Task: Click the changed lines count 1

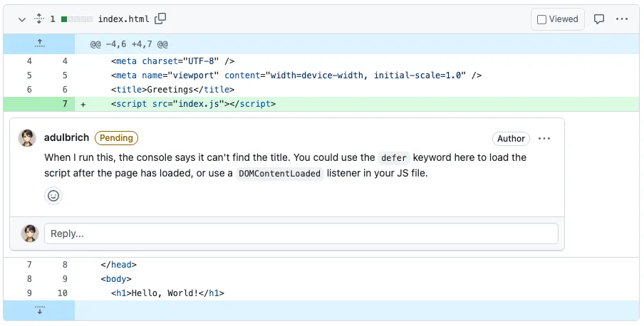Action: click(53, 19)
